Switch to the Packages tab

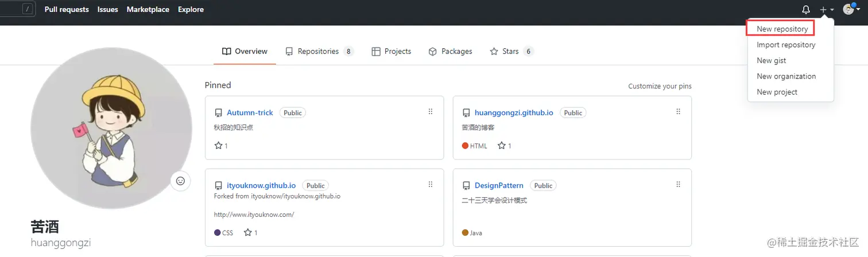[451, 51]
